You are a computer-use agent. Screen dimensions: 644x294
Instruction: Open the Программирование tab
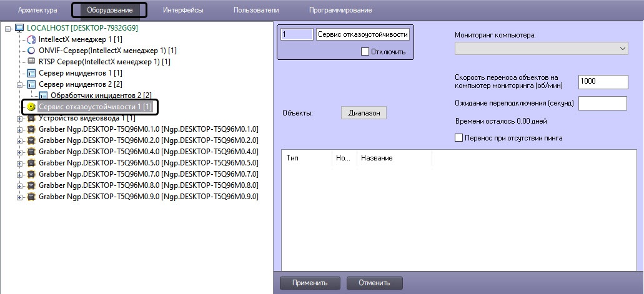click(340, 10)
